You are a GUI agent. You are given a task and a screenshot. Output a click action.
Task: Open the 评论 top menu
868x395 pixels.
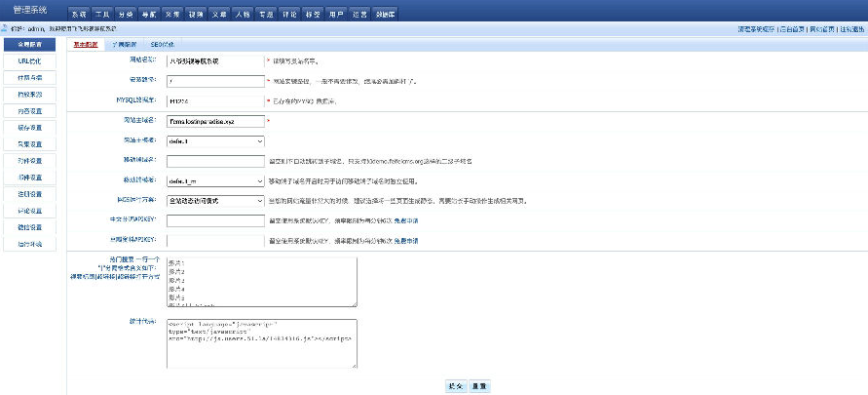tap(289, 15)
